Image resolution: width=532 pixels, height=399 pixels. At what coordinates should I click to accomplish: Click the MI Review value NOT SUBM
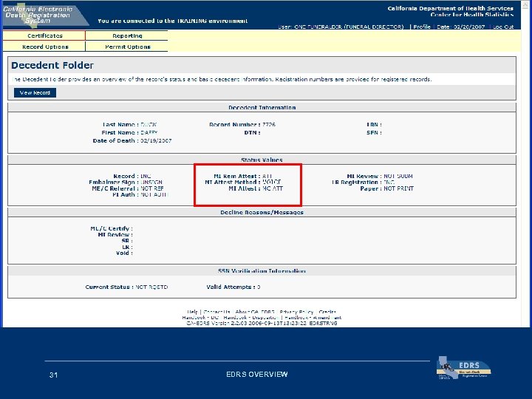[x=398, y=176]
